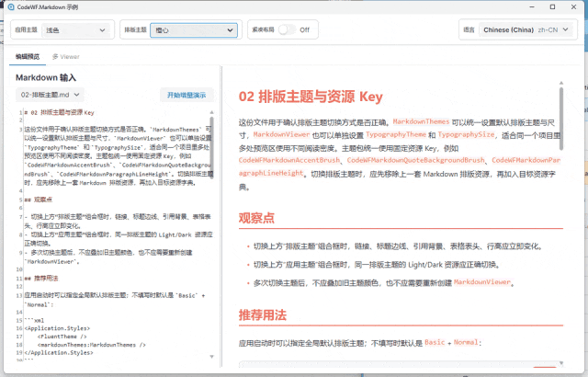
Task: Click the <FluentTheme /> line in editor
Action: tap(62, 337)
